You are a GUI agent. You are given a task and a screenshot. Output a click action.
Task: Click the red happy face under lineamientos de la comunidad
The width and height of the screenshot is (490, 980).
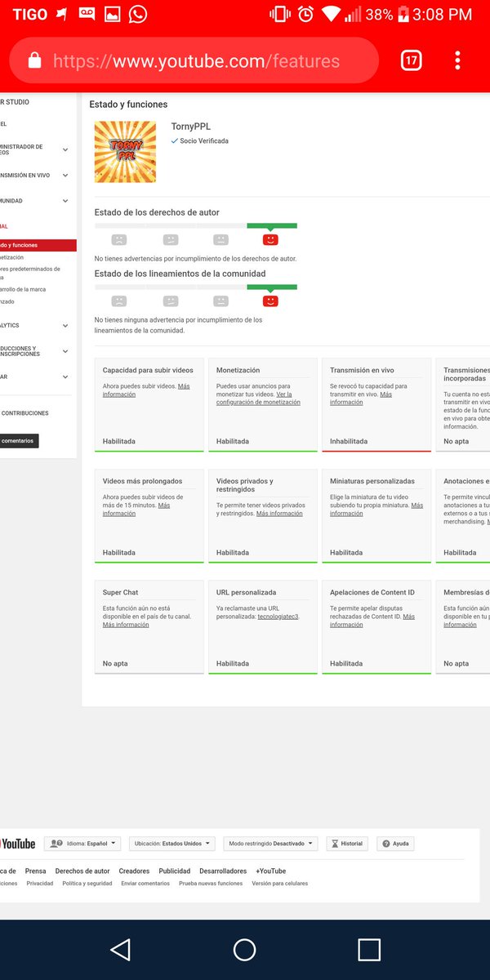tap(271, 301)
